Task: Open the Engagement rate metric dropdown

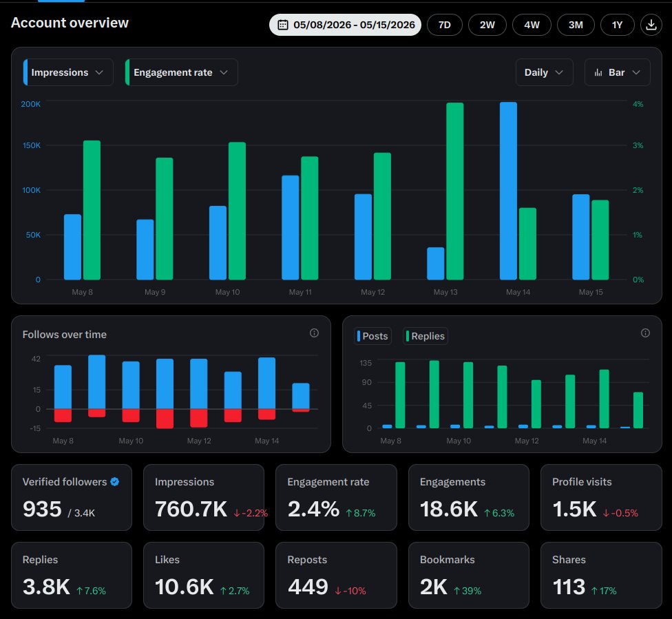Action: [x=181, y=72]
